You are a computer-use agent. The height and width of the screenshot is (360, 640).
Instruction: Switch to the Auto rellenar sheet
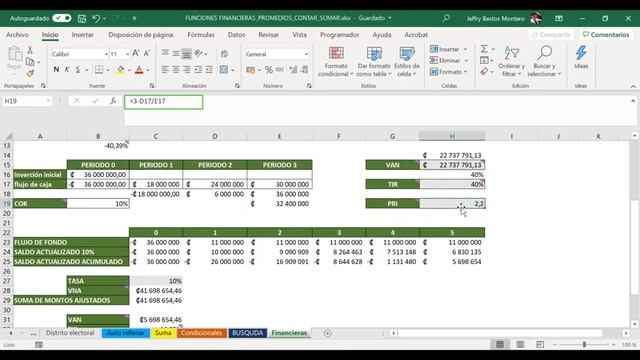pos(126,333)
